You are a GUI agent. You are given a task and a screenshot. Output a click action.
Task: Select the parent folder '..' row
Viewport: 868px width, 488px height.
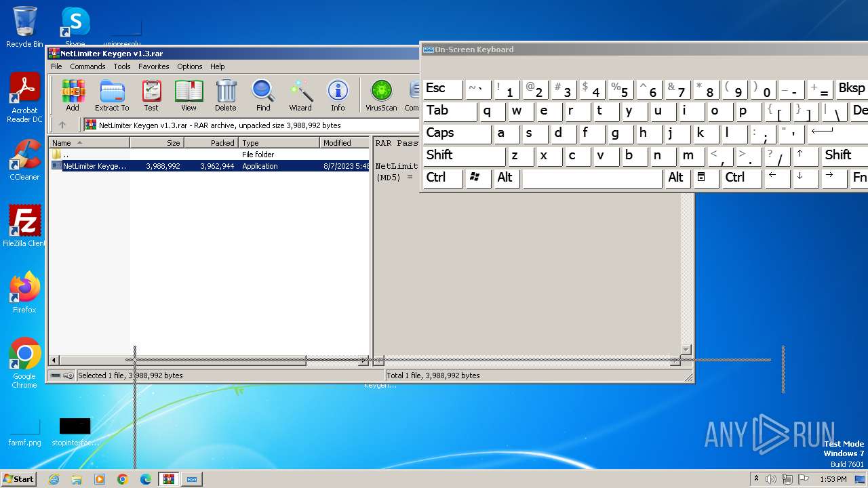[210, 155]
